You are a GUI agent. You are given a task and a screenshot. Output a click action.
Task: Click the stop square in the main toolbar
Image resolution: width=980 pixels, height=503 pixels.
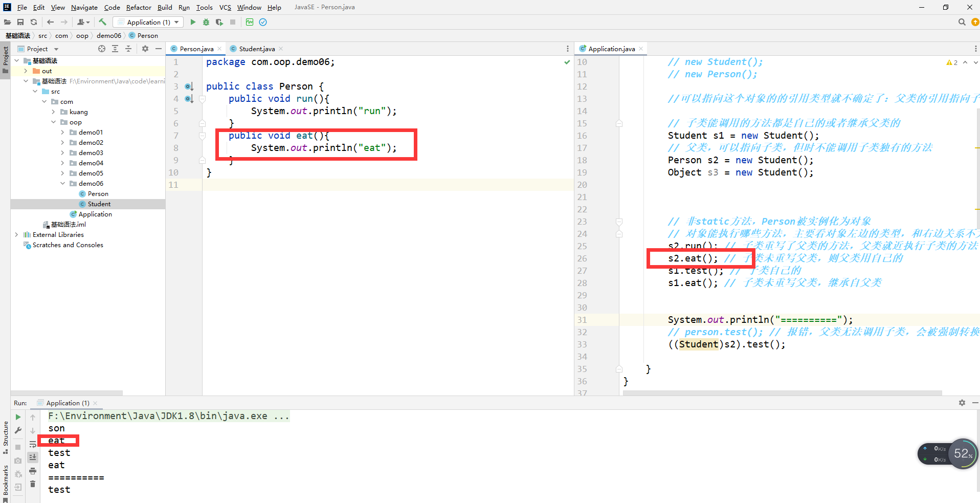pos(233,22)
